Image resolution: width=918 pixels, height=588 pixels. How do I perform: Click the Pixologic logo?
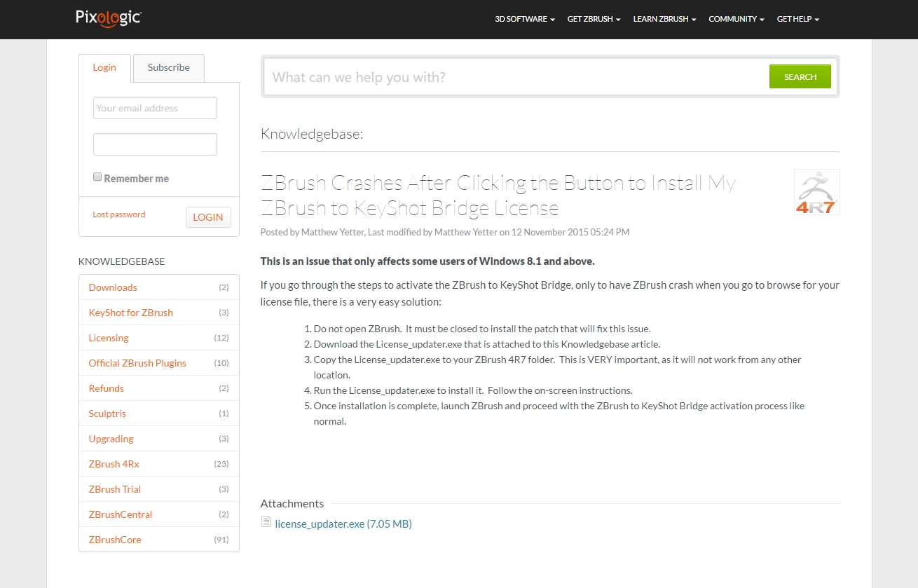point(109,18)
